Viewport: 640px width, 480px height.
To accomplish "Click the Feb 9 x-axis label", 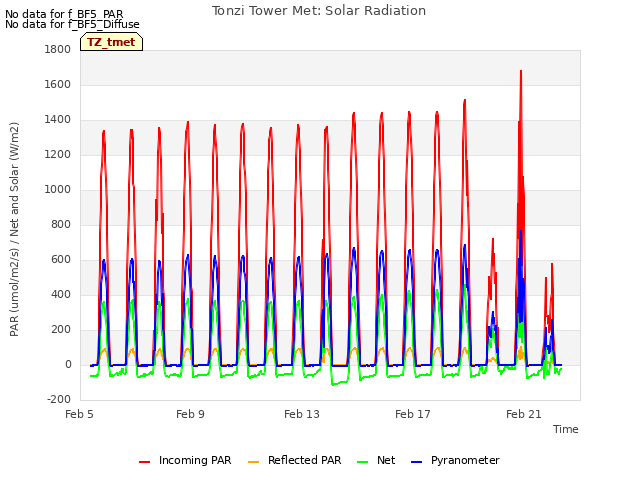I will [190, 414].
